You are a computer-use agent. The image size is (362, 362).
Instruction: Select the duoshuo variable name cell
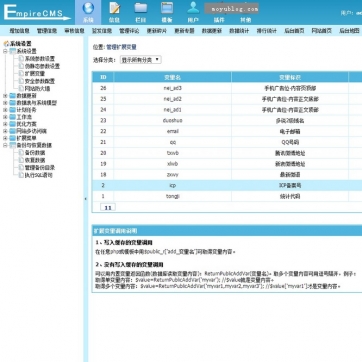point(172,120)
